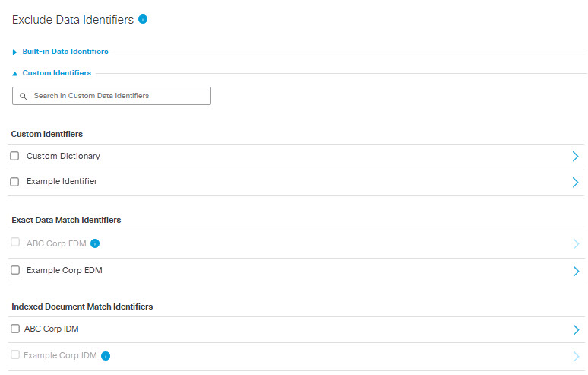This screenshot has height=375, width=588.
Task: Click ABC Corp EDM right chevron
Action: tap(576, 244)
